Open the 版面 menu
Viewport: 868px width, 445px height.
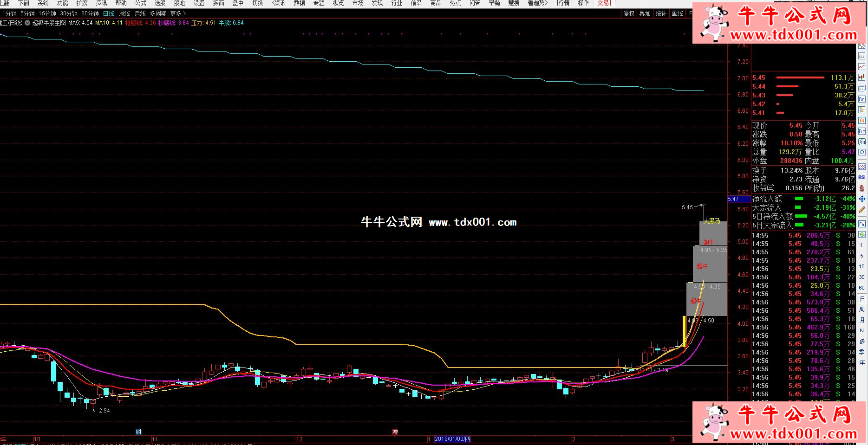[x=218, y=3]
